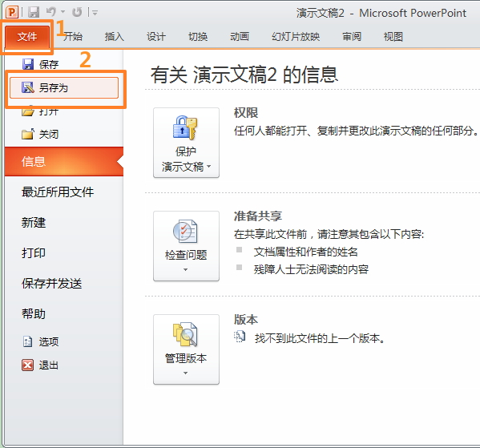This screenshot has width=480, height=448.
Task: Switch to the 插入 ribbon tab
Action: [x=114, y=37]
